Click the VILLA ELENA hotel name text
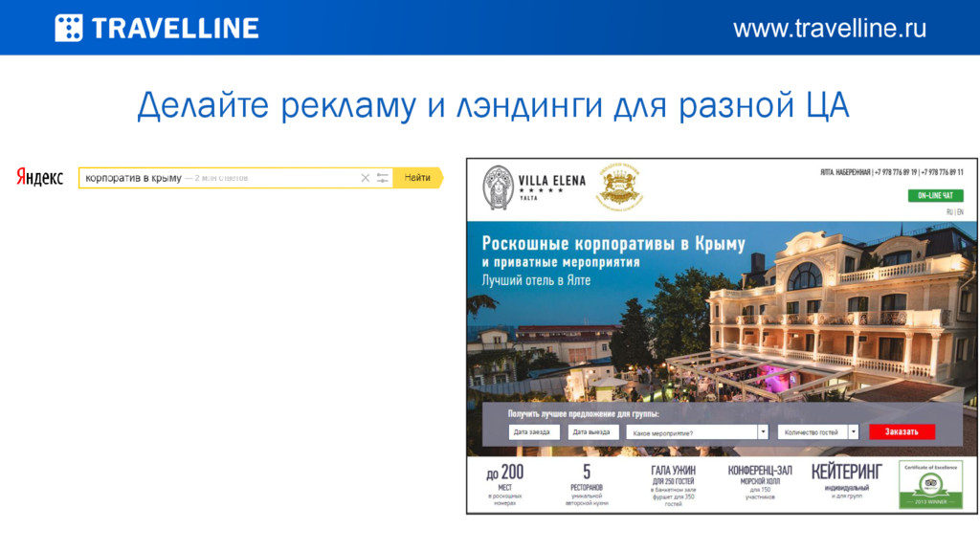980x551 pixels. tap(552, 181)
